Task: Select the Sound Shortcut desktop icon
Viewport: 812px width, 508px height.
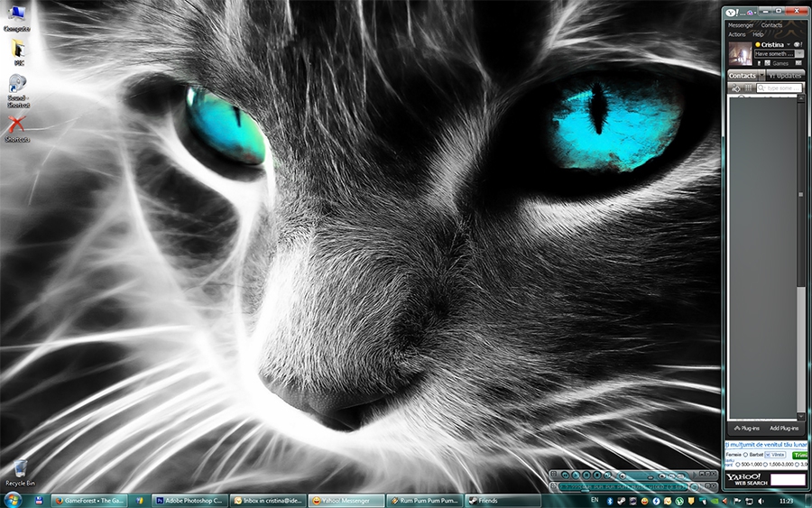Action: coord(18,91)
